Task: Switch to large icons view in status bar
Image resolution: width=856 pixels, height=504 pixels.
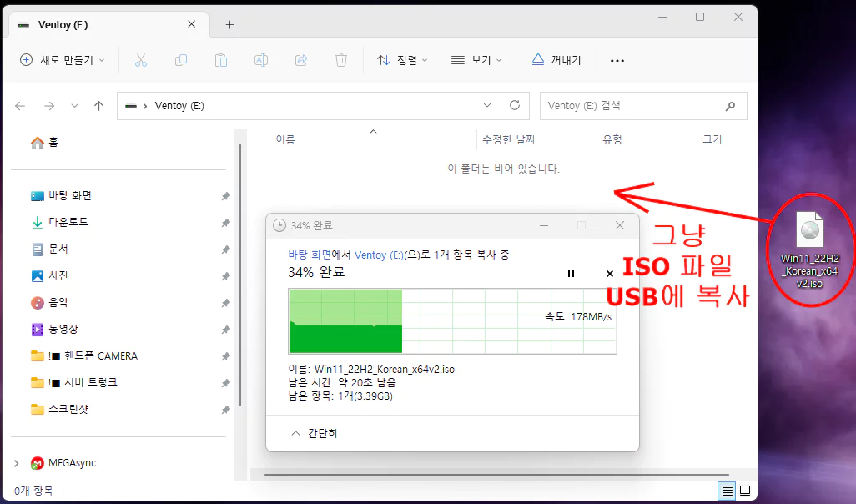Action: (x=745, y=491)
